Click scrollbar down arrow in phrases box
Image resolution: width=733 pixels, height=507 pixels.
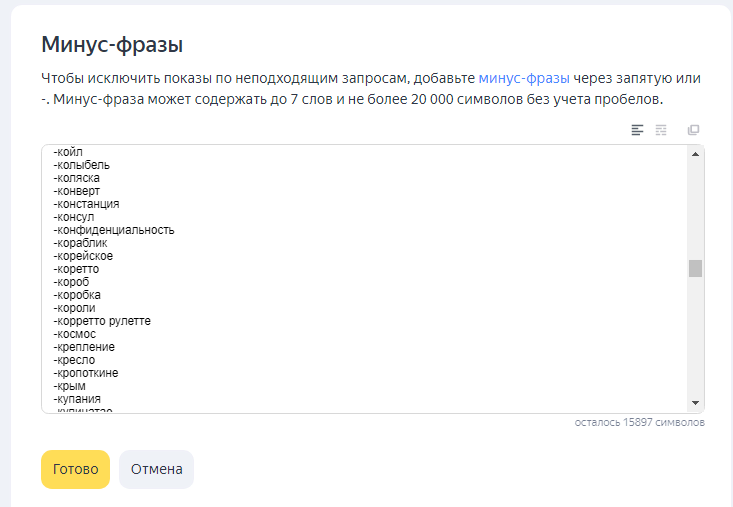tap(695, 403)
